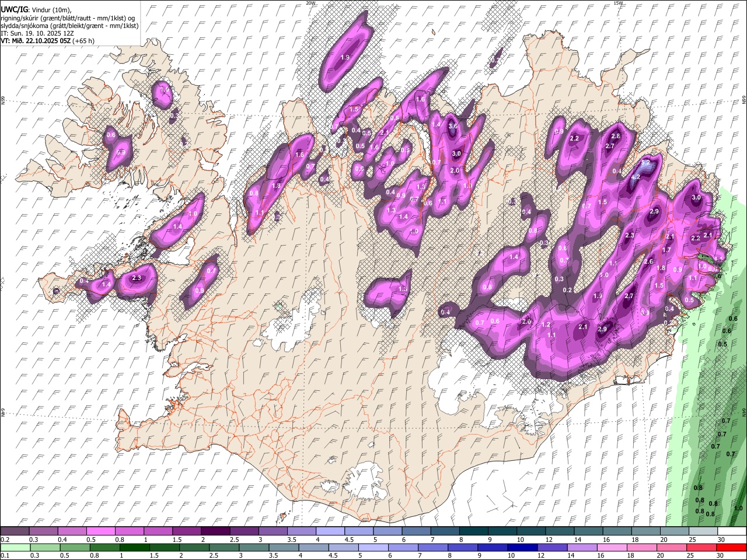Click the dark teal swatch labeled 8 in snow row

pyautogui.click(x=474, y=531)
